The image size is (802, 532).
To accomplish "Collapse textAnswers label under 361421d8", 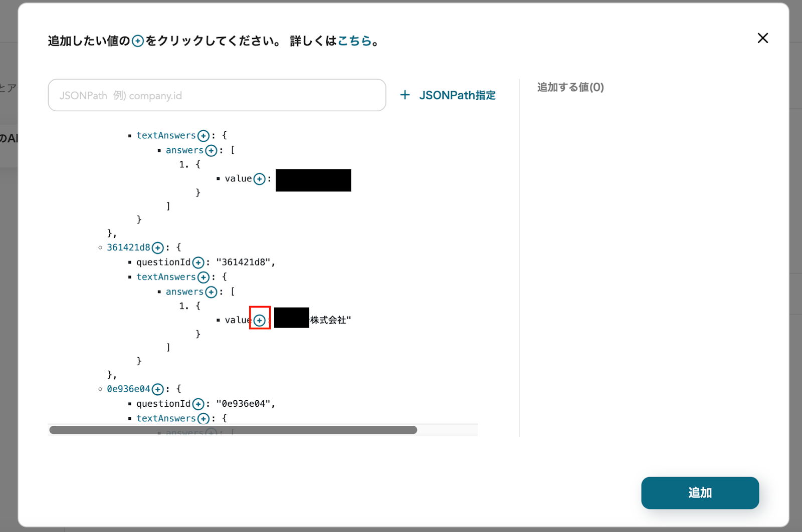I will [x=166, y=277].
